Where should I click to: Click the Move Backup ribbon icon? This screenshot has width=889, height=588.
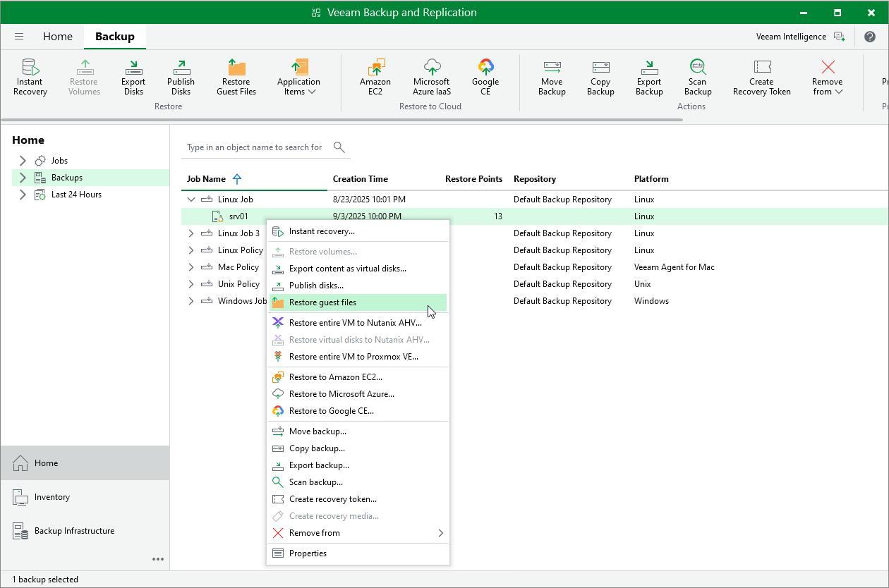[x=552, y=77]
